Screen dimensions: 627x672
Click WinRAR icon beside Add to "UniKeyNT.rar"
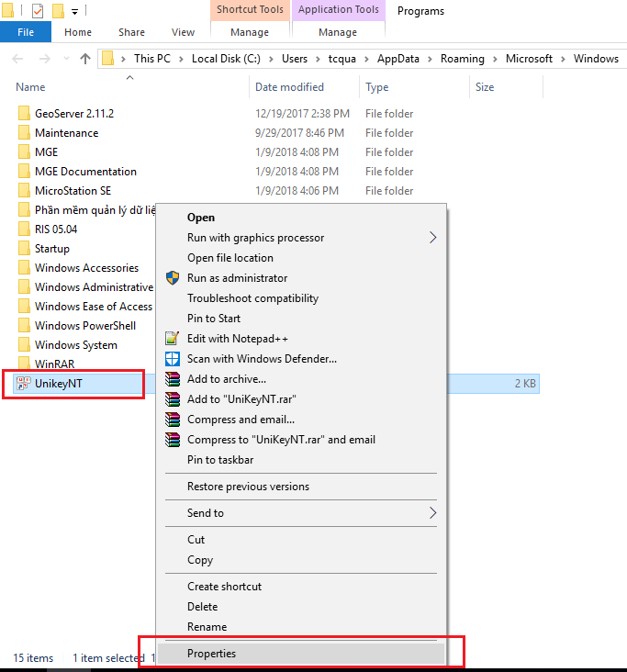point(173,399)
